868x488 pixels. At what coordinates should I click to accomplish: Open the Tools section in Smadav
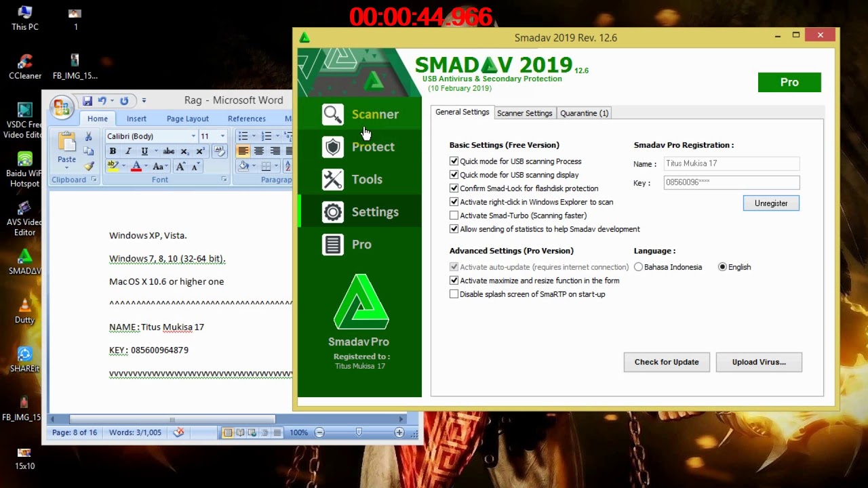[x=360, y=180]
